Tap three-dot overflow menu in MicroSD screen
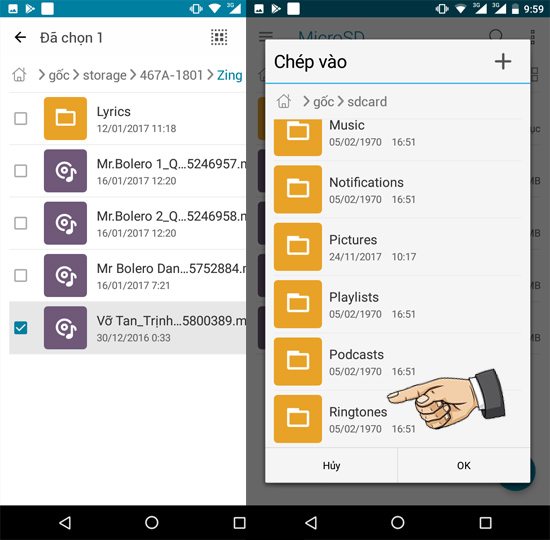The width and height of the screenshot is (550, 540). [532, 36]
